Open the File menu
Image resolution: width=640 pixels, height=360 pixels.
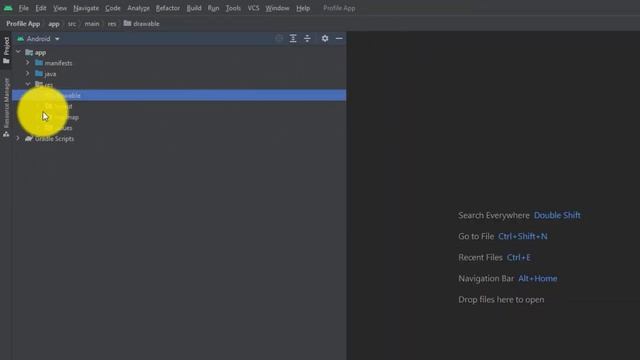click(x=23, y=8)
